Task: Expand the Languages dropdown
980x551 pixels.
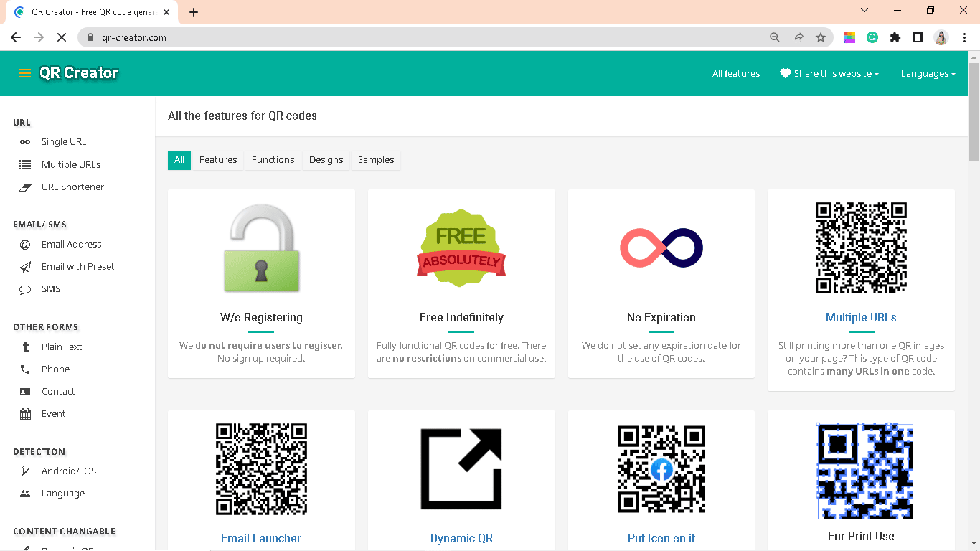Action: [x=928, y=73]
